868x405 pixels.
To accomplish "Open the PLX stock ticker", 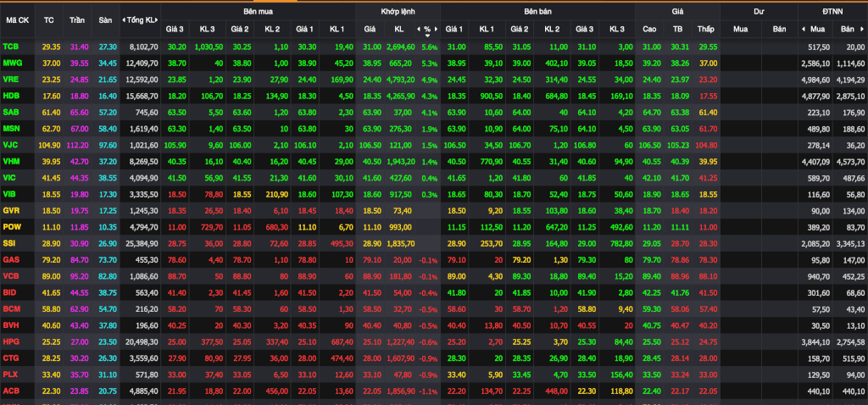I will [x=10, y=374].
